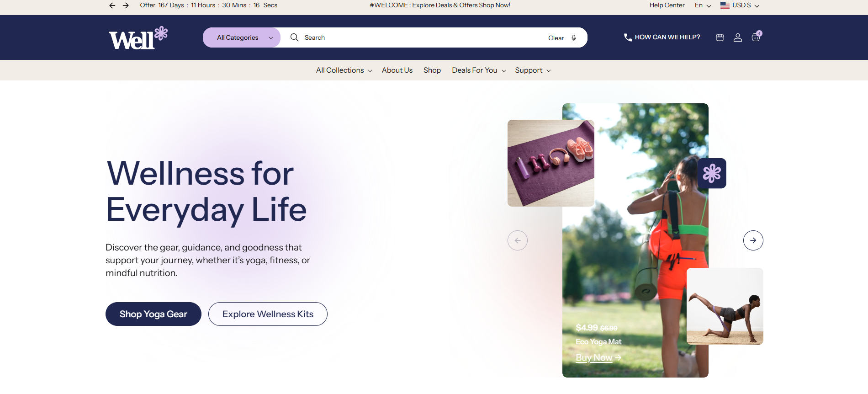Click the Explore Wellness Kits button
Screen dimensions: 868x394
point(268,314)
